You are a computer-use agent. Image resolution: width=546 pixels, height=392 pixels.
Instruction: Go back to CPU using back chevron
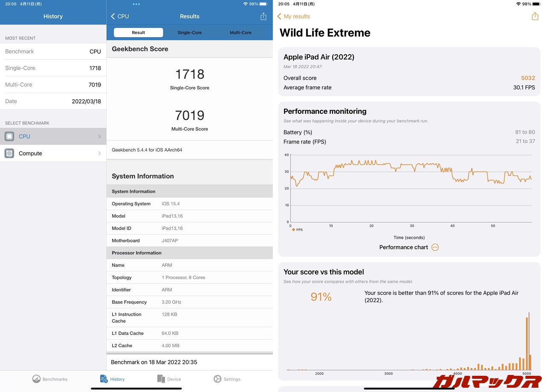(113, 16)
